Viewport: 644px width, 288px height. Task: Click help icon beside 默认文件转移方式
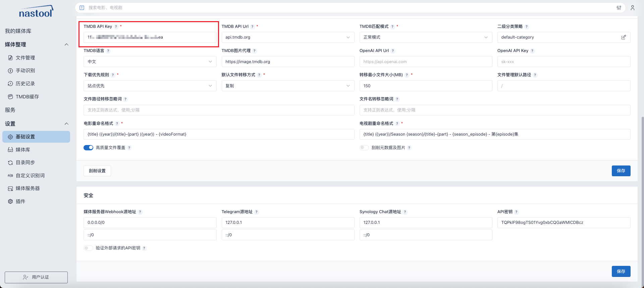tap(259, 75)
